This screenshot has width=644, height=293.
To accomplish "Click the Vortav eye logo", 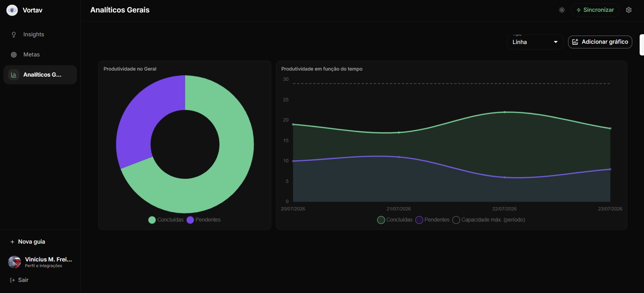I will [x=12, y=10].
